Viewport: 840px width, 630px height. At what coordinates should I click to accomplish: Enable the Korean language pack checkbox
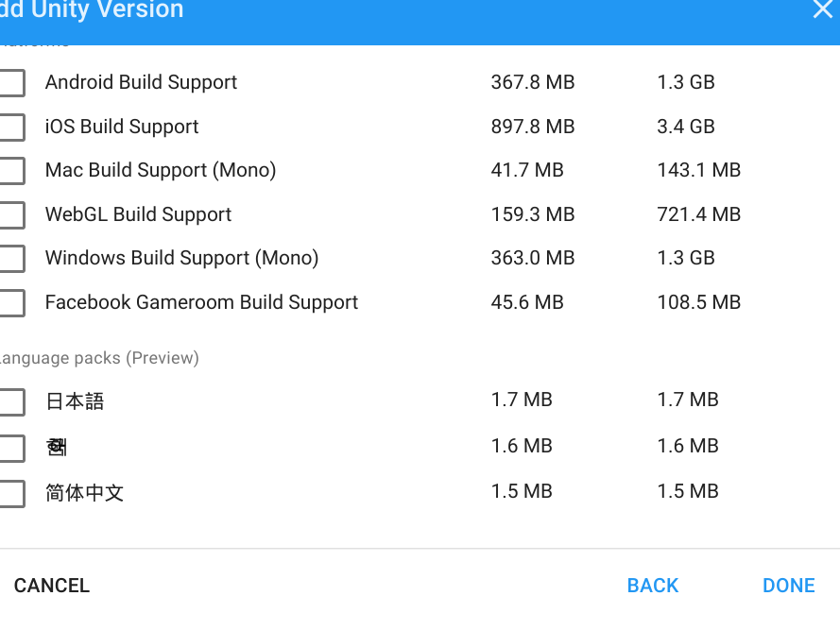pyautogui.click(x=11, y=448)
